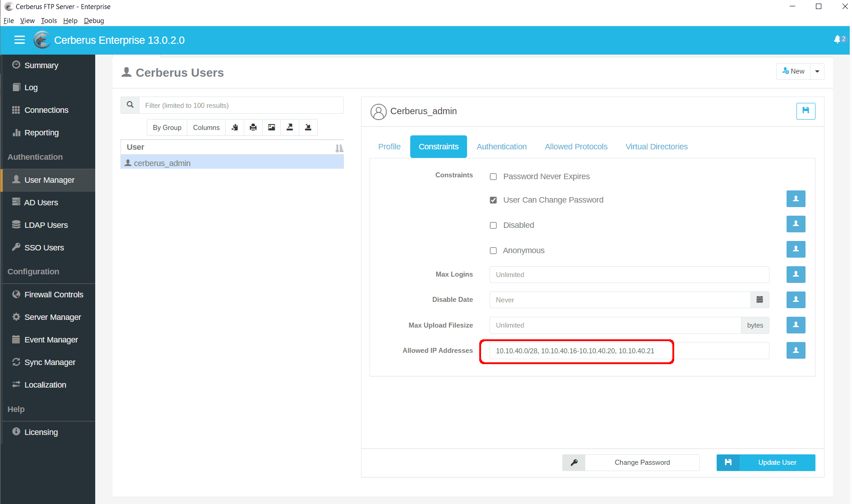Viewport: 852px width, 504px height.
Task: Click the export users toolbar icon
Action: click(x=290, y=128)
